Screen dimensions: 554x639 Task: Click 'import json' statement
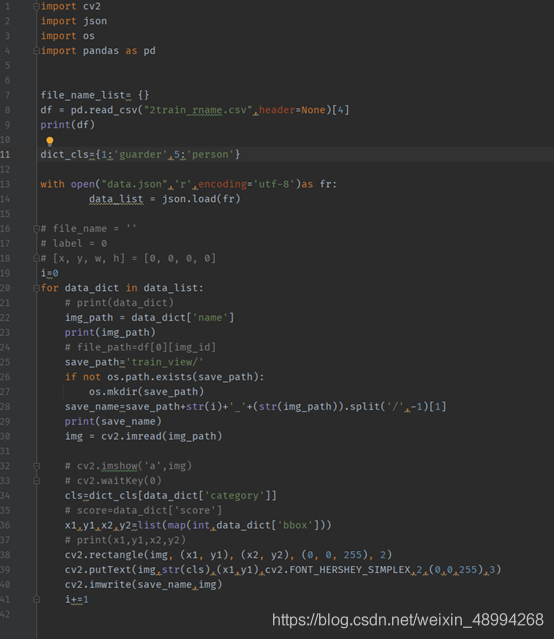[74, 21]
